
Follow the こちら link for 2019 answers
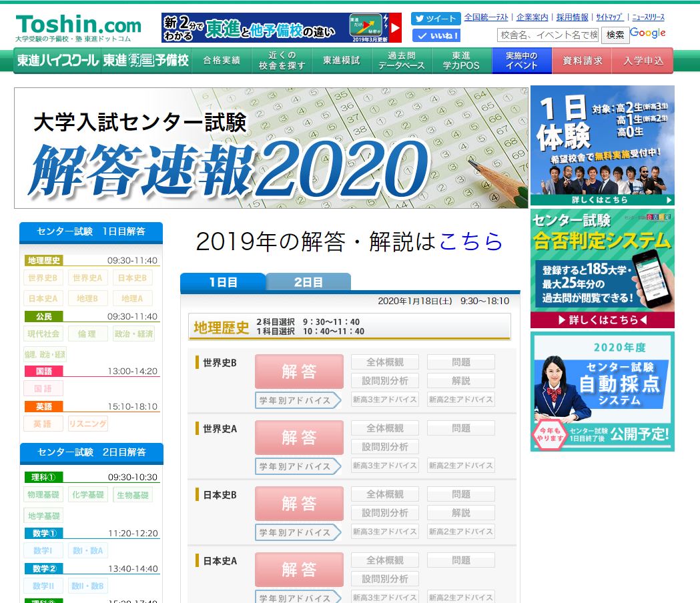471,241
